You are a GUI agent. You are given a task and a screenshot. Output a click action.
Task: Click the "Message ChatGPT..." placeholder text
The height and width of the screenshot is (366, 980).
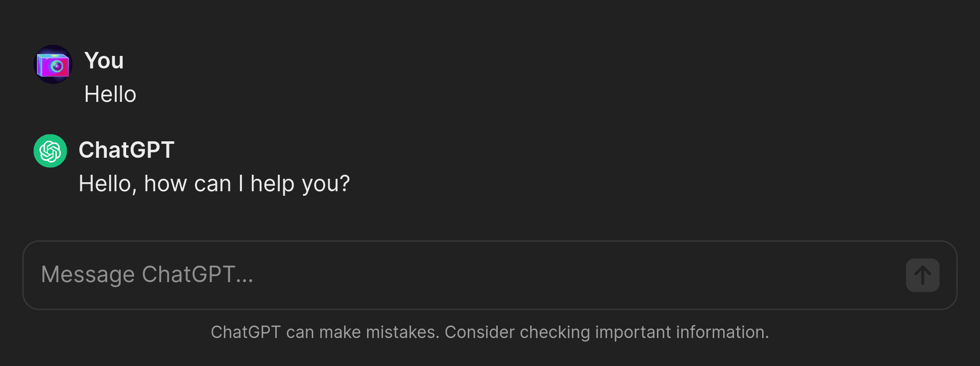click(147, 275)
